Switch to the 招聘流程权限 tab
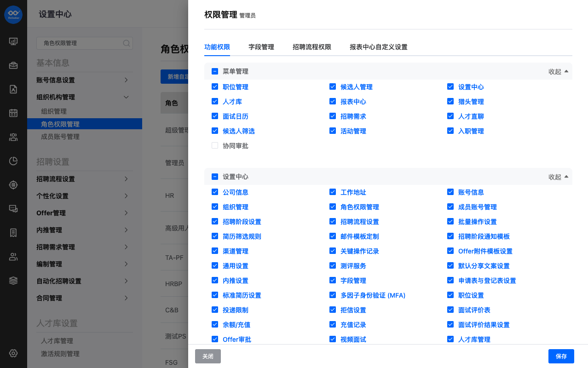The width and height of the screenshot is (588, 368). (312, 47)
